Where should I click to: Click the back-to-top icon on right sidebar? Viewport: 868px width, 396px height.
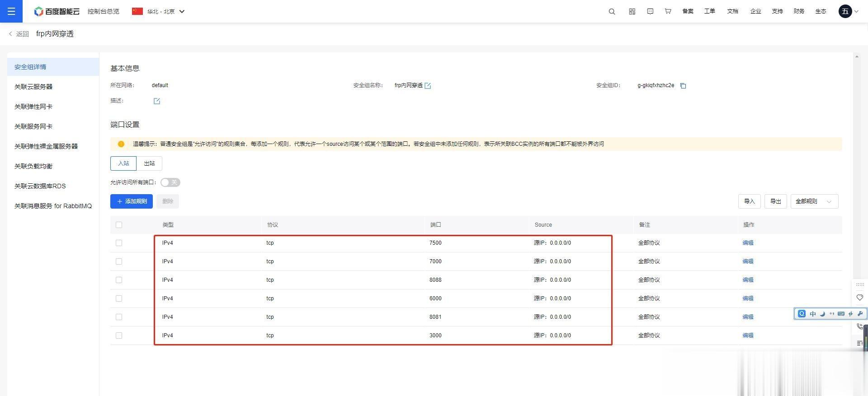860,343
